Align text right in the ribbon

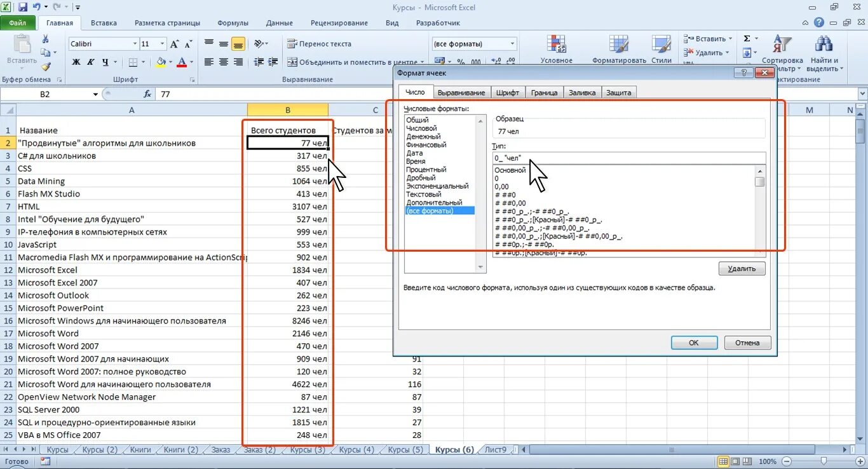pos(238,62)
